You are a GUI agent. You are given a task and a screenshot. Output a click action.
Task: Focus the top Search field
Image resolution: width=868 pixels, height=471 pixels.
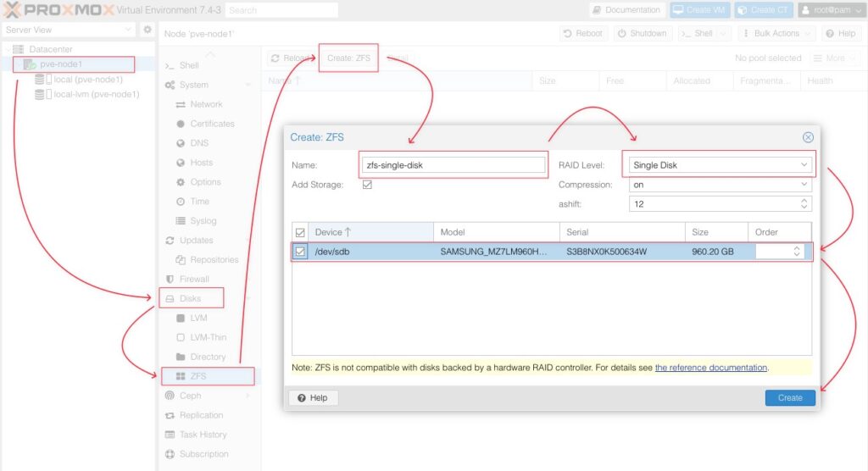[281, 10]
